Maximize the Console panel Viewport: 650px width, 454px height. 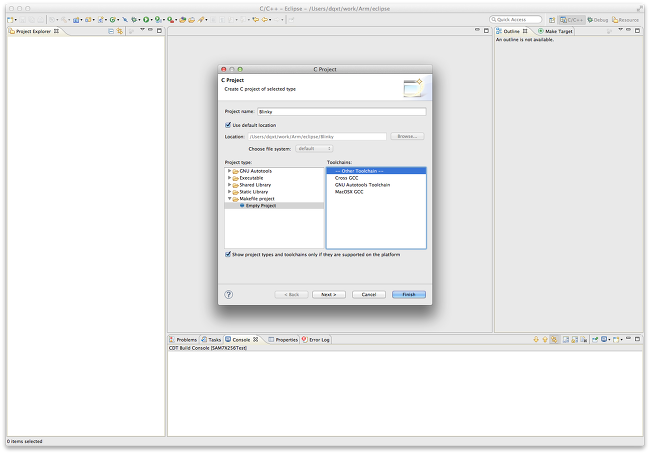tap(638, 339)
